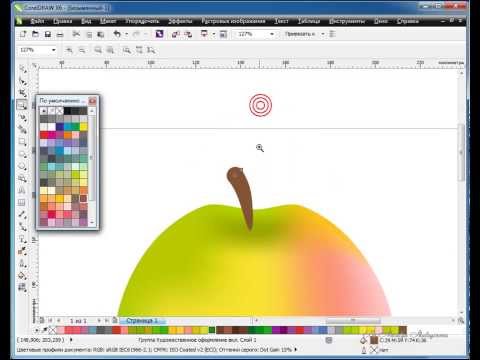Select the Connector line tool

coord(22,227)
